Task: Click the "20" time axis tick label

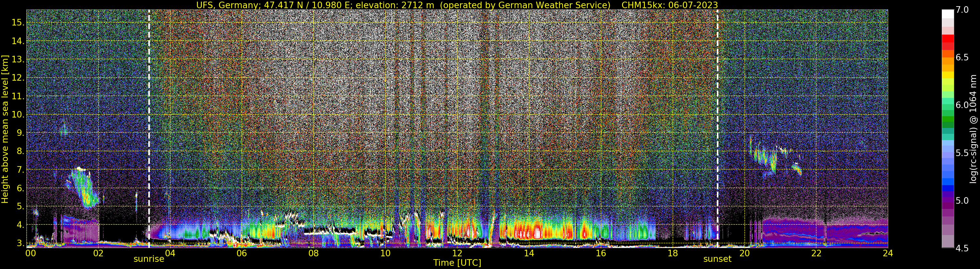Action: 744,253
